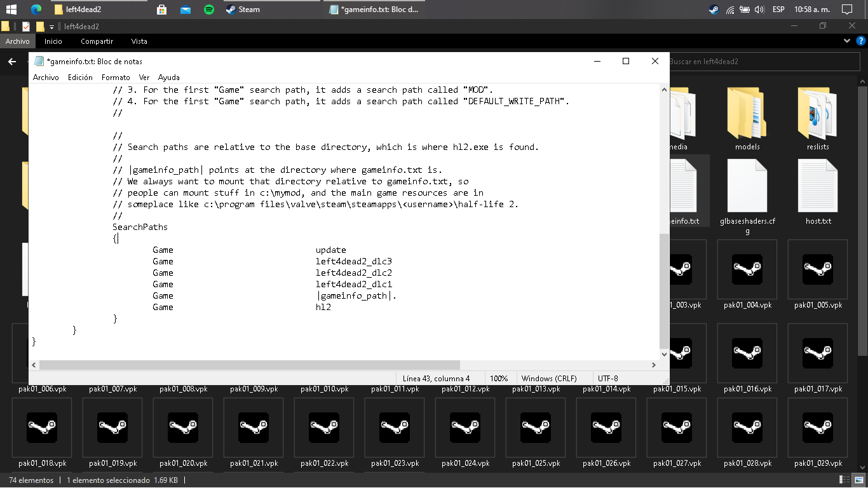
Task: Click Notepad's scroll-down arrow
Action: [665, 354]
